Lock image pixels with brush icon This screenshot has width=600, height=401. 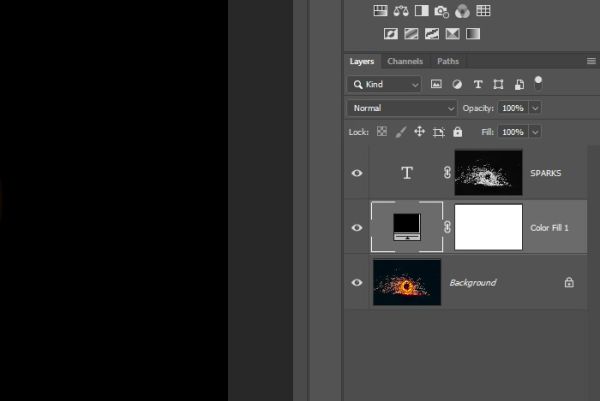[x=401, y=132]
